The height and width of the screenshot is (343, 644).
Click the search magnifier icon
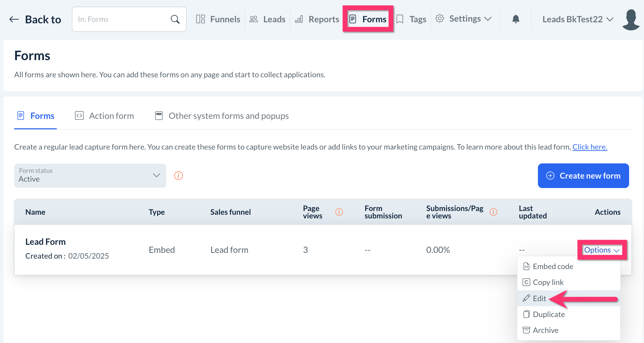[175, 19]
